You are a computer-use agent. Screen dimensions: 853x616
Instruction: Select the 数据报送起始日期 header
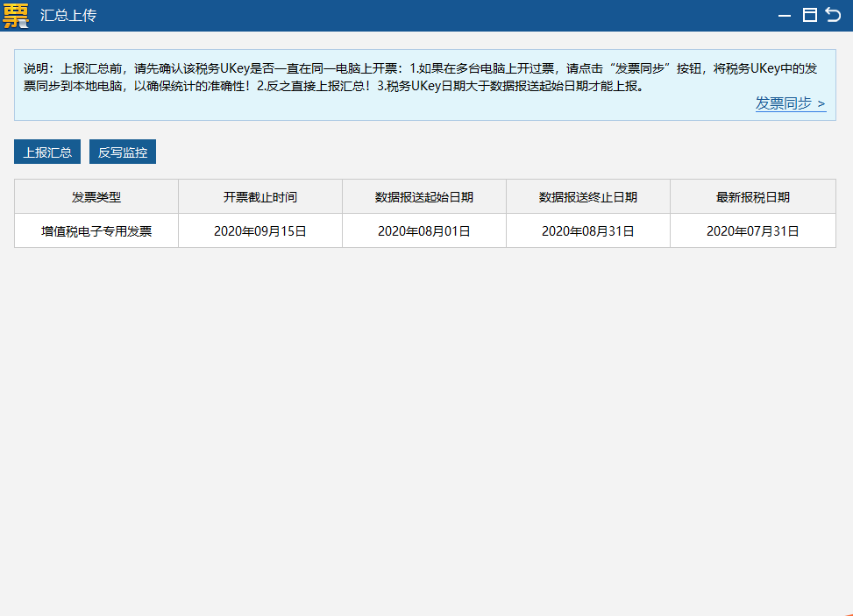point(423,196)
